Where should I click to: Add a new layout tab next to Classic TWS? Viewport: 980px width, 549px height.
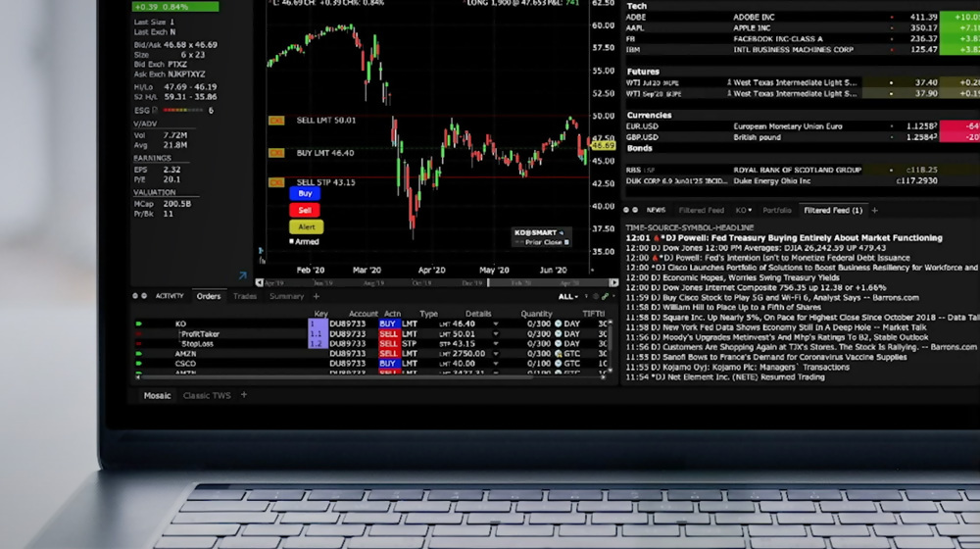[244, 395]
